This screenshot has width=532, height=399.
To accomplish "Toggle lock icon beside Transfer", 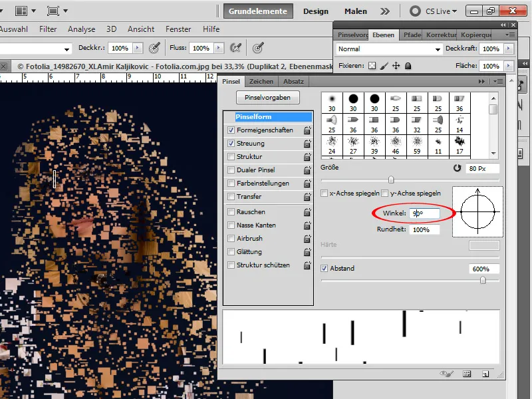I will pos(307,197).
